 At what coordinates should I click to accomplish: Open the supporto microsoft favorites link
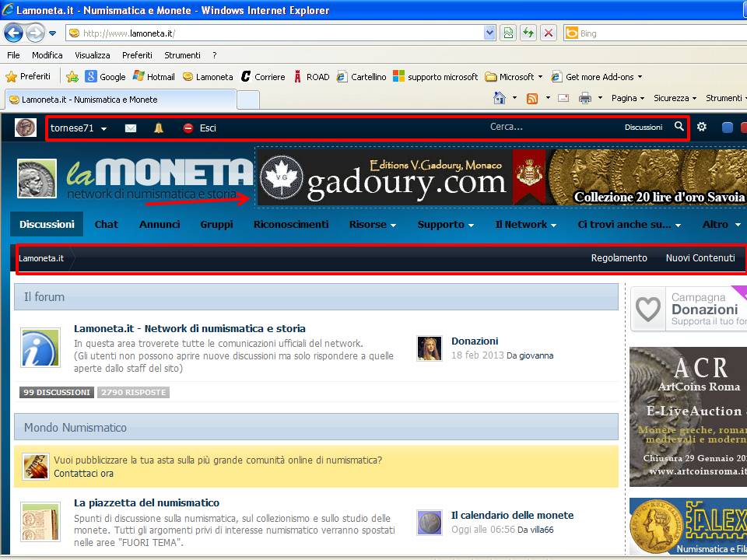click(436, 77)
